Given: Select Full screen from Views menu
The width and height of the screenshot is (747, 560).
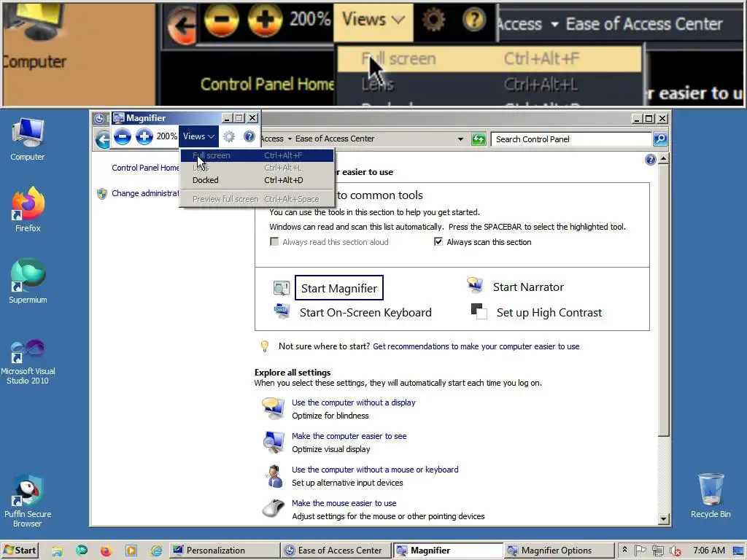Looking at the screenshot, I should [x=257, y=155].
